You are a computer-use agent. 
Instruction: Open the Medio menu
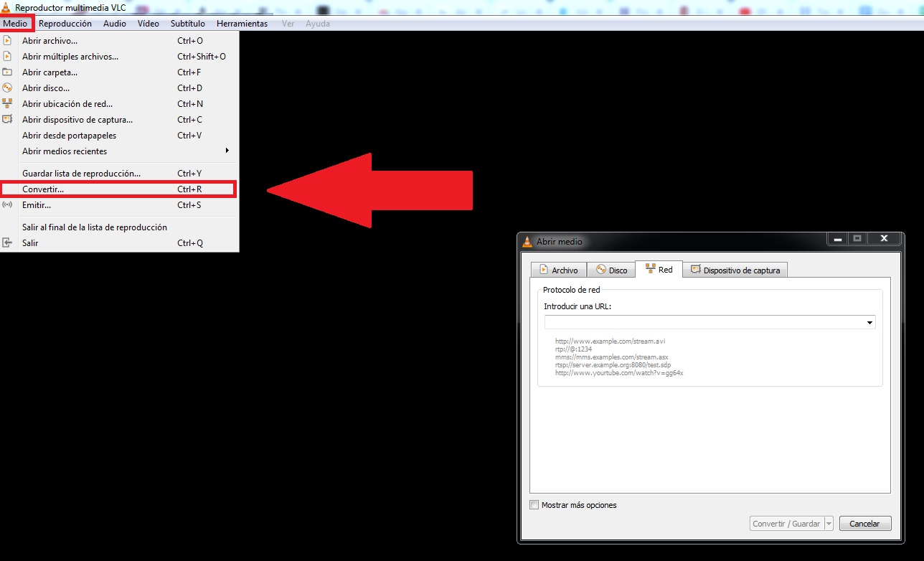click(15, 24)
